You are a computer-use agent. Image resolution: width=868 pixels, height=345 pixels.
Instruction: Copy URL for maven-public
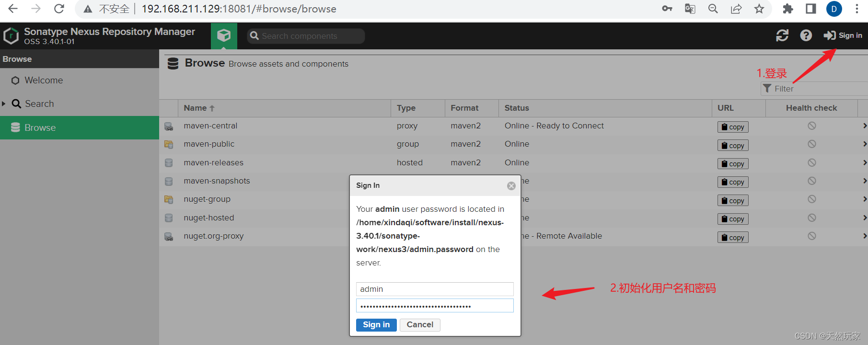tap(733, 145)
